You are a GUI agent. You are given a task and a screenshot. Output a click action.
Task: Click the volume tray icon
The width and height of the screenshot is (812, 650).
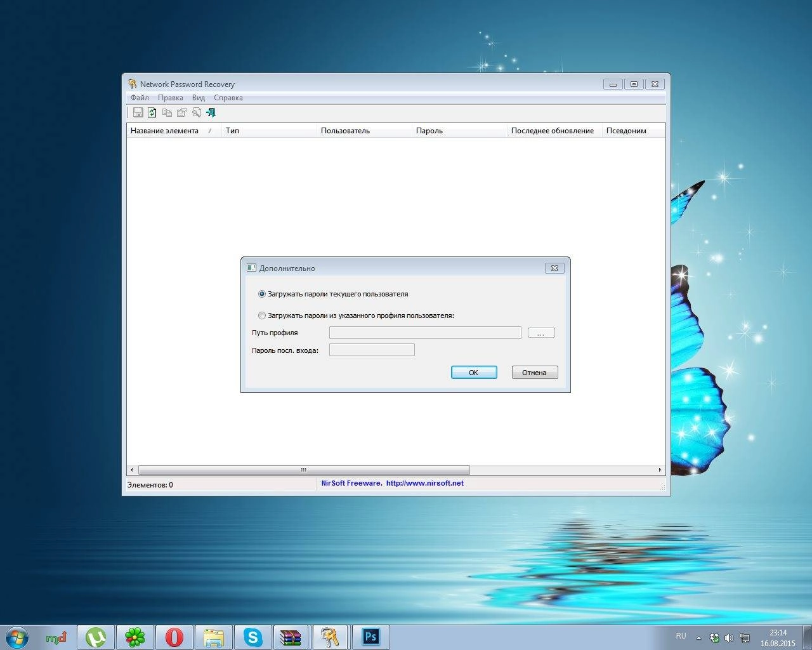coord(729,638)
